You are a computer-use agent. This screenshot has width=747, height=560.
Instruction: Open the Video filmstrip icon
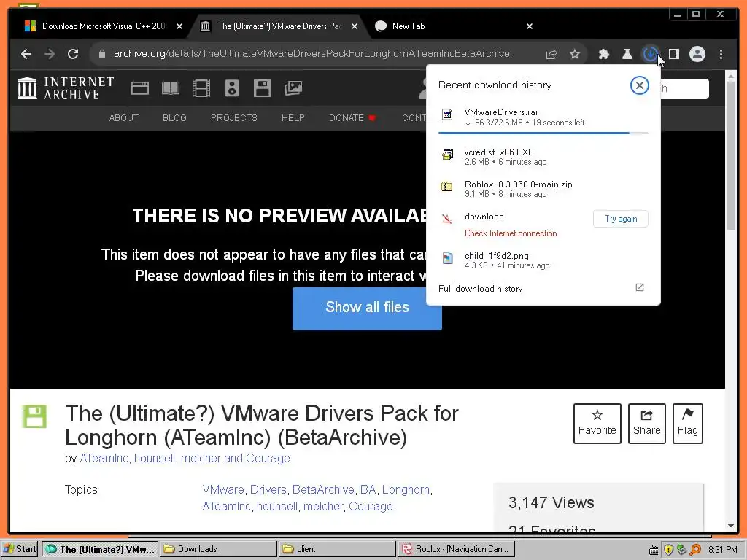point(201,88)
